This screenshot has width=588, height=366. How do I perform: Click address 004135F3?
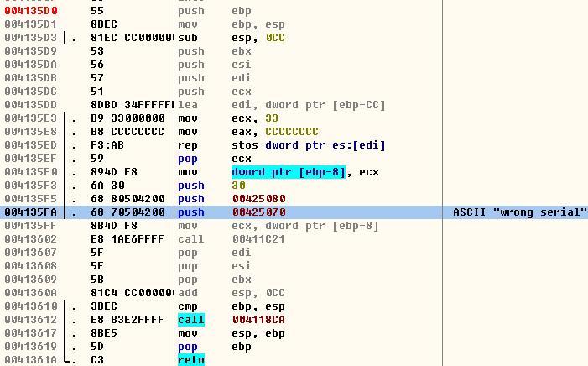click(31, 186)
